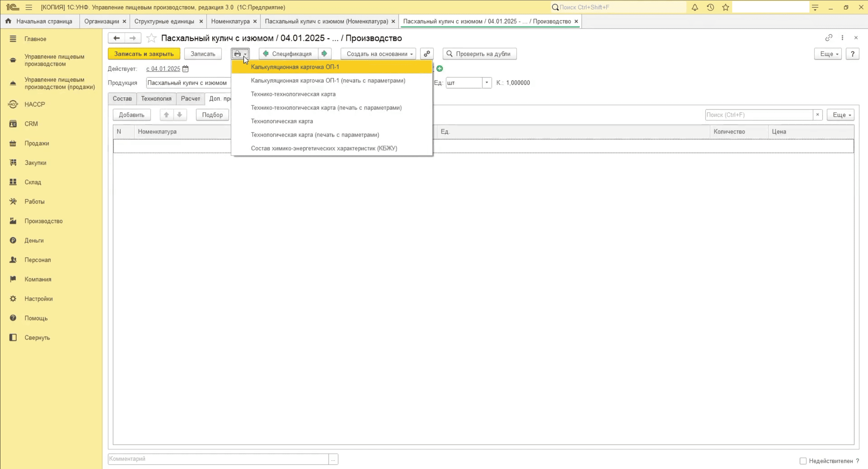Click the Продукция field
This screenshot has width=868, height=469.
(189, 83)
